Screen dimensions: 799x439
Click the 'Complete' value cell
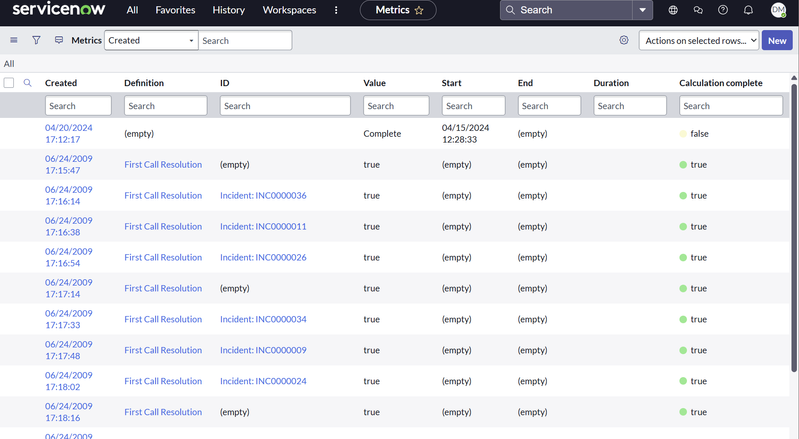click(x=382, y=133)
